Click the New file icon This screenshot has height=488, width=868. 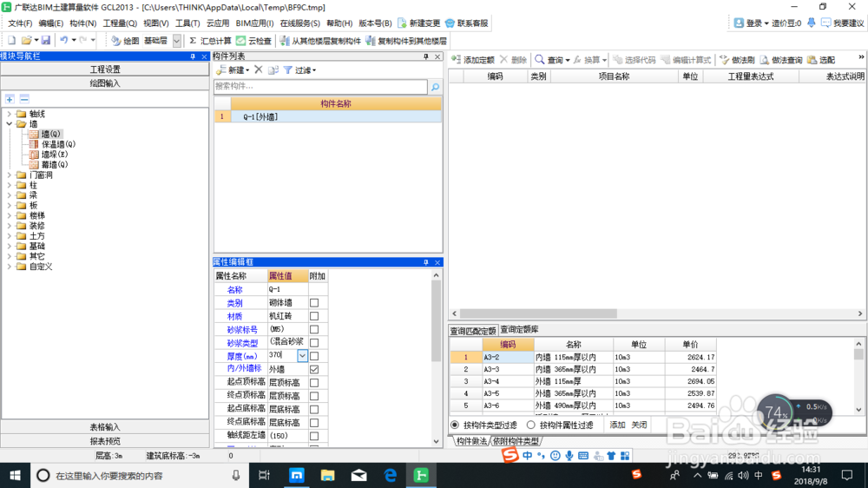tap(11, 41)
